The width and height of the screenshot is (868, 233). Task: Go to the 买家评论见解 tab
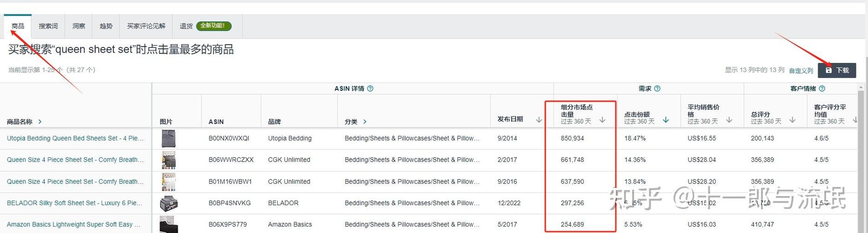(146, 26)
